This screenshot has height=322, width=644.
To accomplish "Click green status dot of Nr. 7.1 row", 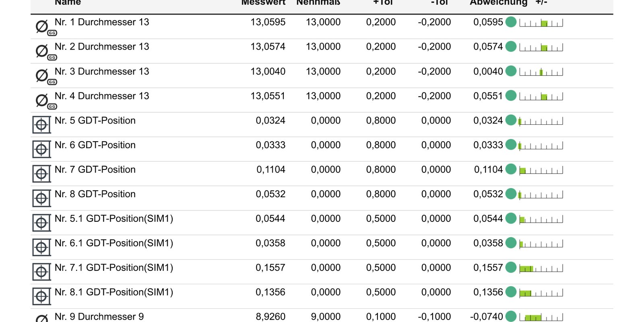I will (511, 268).
